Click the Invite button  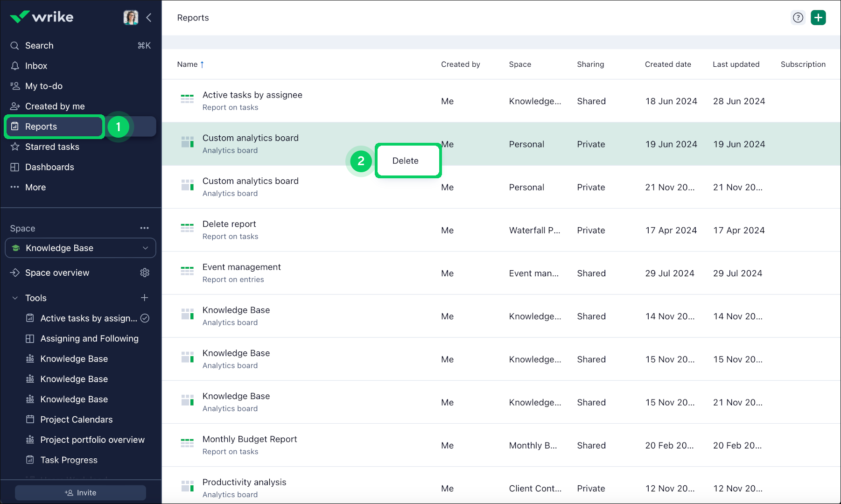(x=80, y=493)
